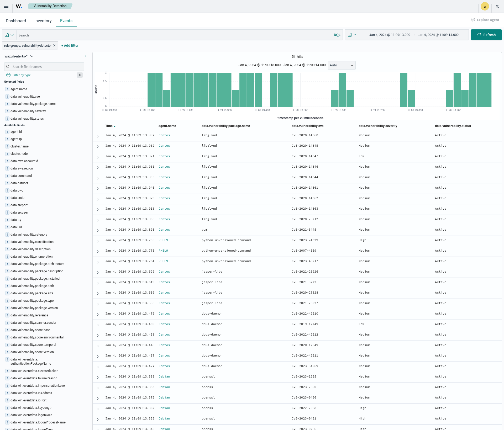The height and width of the screenshot is (430, 504).
Task: Click field type icon beside data.vulnerability.package.name
Action: pyautogui.click(x=7, y=104)
